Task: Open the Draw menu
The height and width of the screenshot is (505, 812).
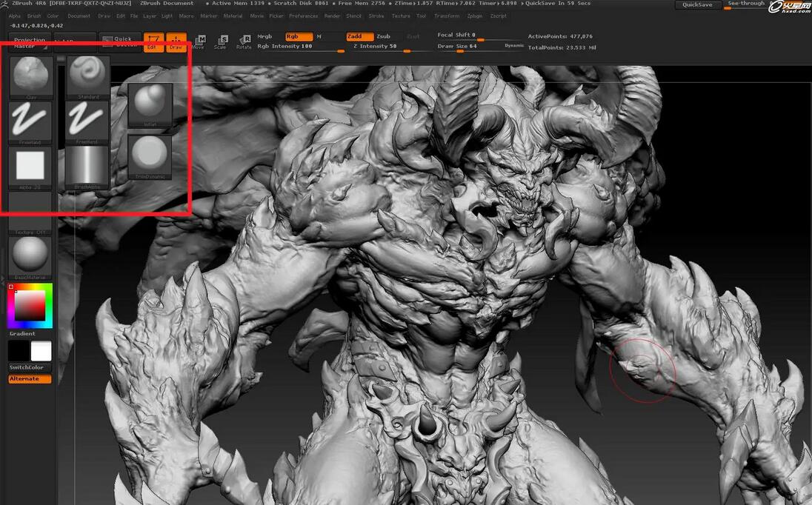Action: [104, 16]
